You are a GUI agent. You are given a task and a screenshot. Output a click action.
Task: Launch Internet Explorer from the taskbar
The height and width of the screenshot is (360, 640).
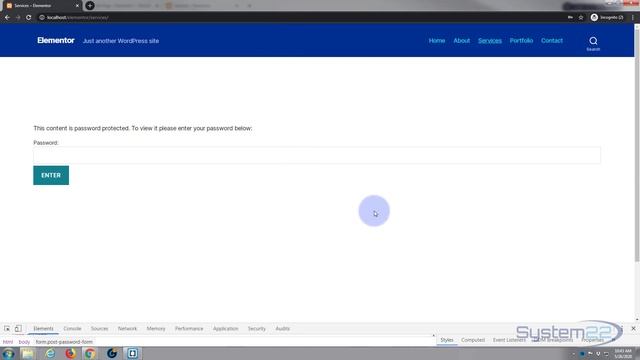pyautogui.click(x=50, y=353)
